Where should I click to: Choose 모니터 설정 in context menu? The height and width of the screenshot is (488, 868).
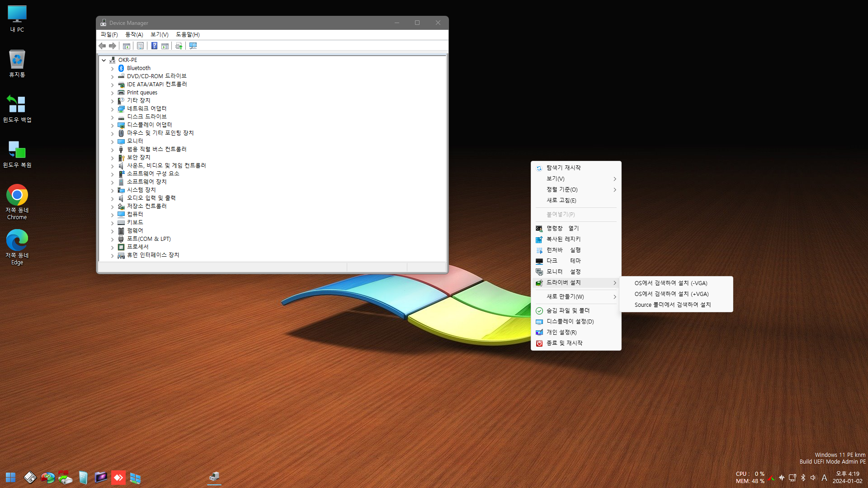[x=576, y=272]
